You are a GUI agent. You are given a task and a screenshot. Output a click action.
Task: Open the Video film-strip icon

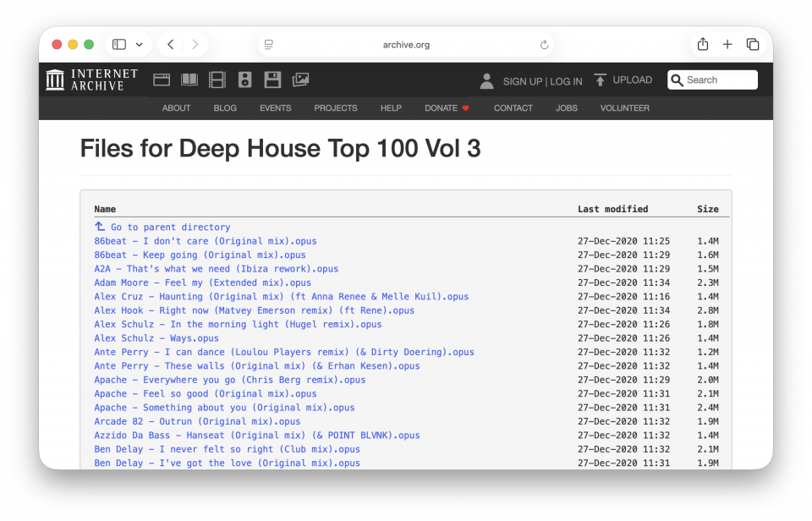[217, 80]
